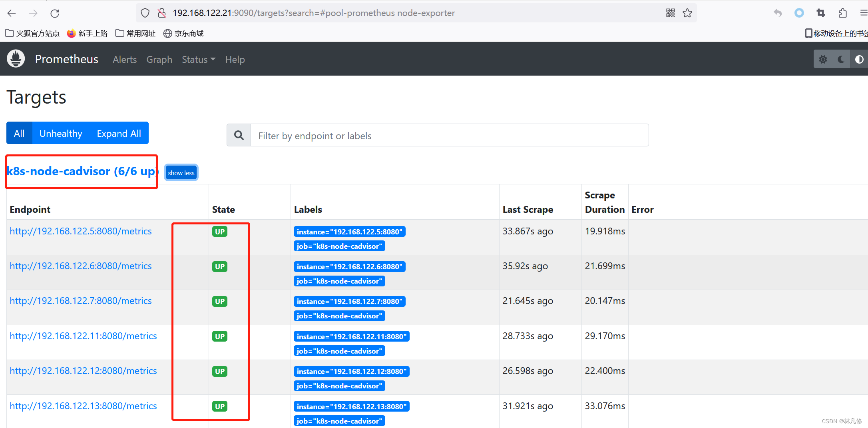
Task: Click the browser back arrow
Action: coord(12,13)
